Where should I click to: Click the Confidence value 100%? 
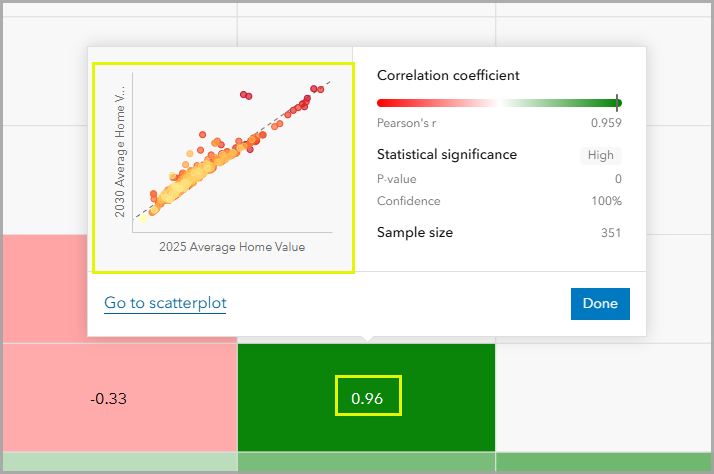pyautogui.click(x=606, y=201)
